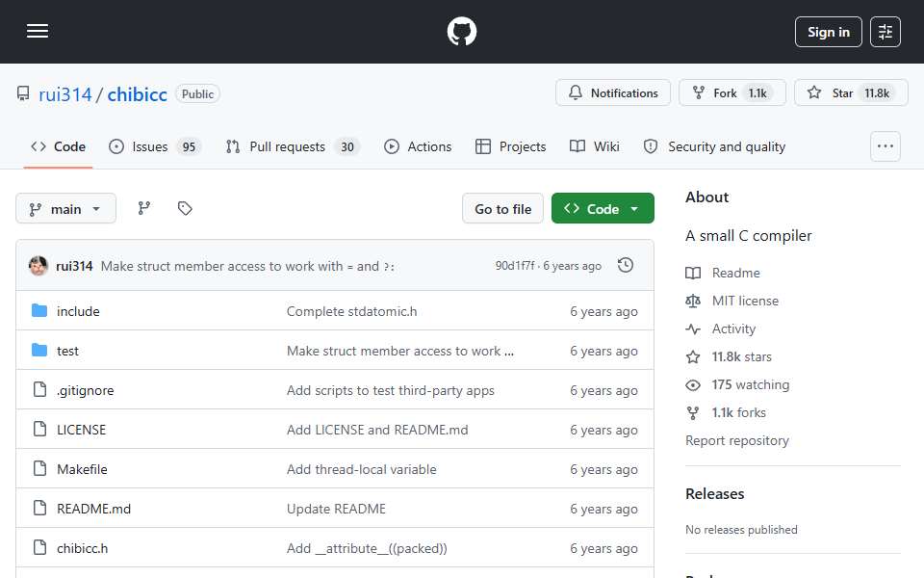The height and width of the screenshot is (578, 924).
Task: Open the Makefile file
Action: point(83,469)
